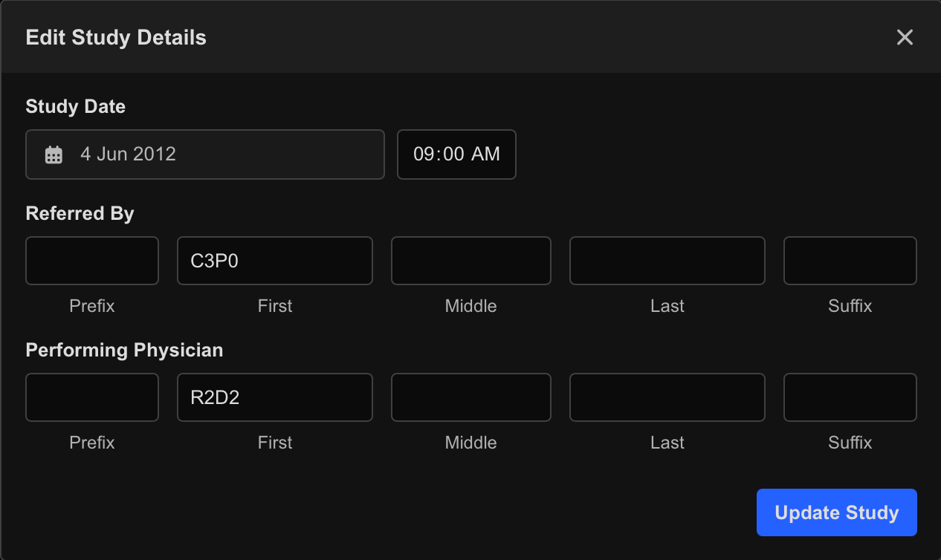Screen dimensions: 941x560
Task: Click the Edit Study Details title
Action: point(116,38)
